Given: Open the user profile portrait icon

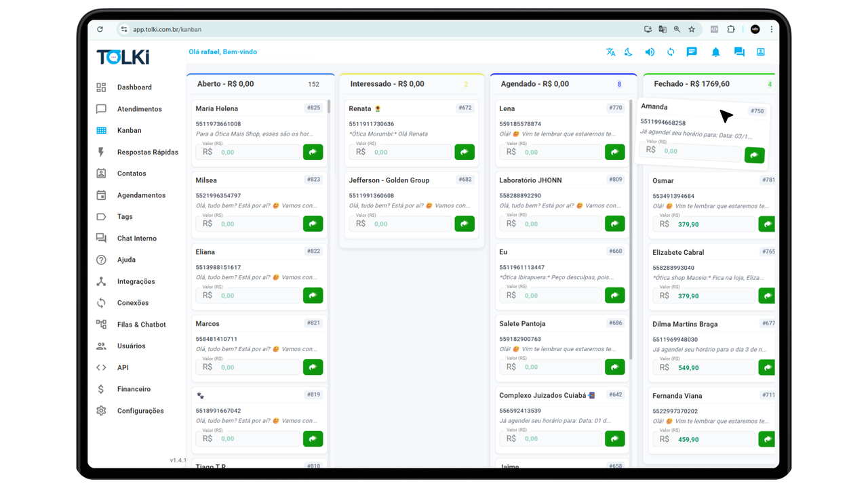Looking at the screenshot, I should pyautogui.click(x=761, y=52).
